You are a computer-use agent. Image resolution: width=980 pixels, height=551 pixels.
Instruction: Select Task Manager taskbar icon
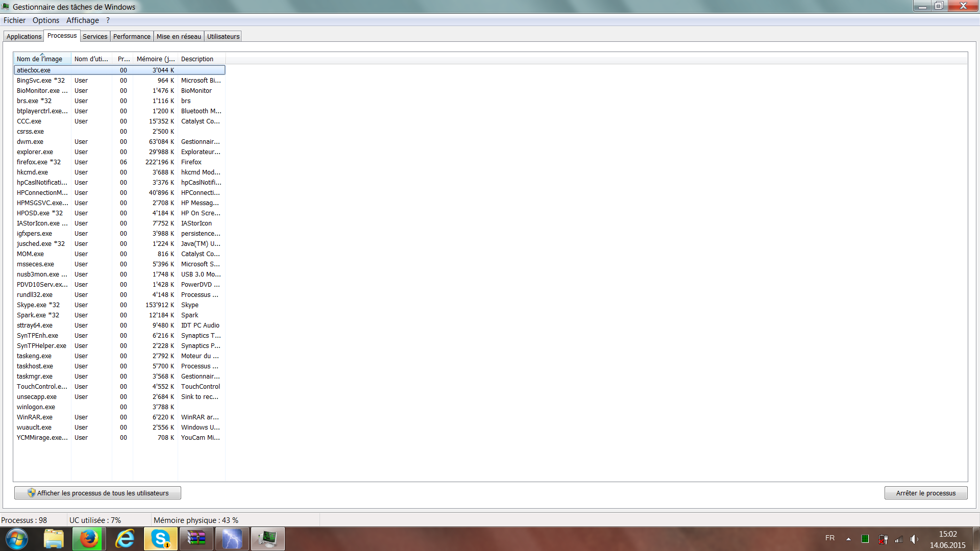[x=268, y=539]
